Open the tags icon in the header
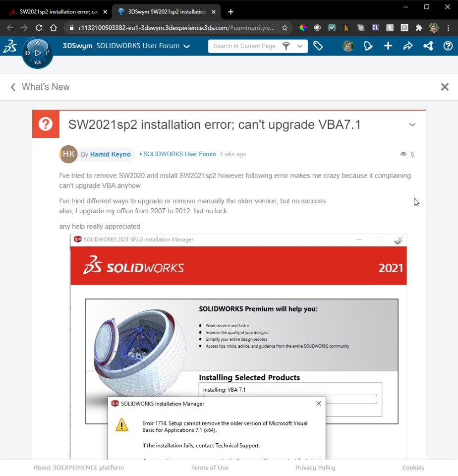 (318, 46)
